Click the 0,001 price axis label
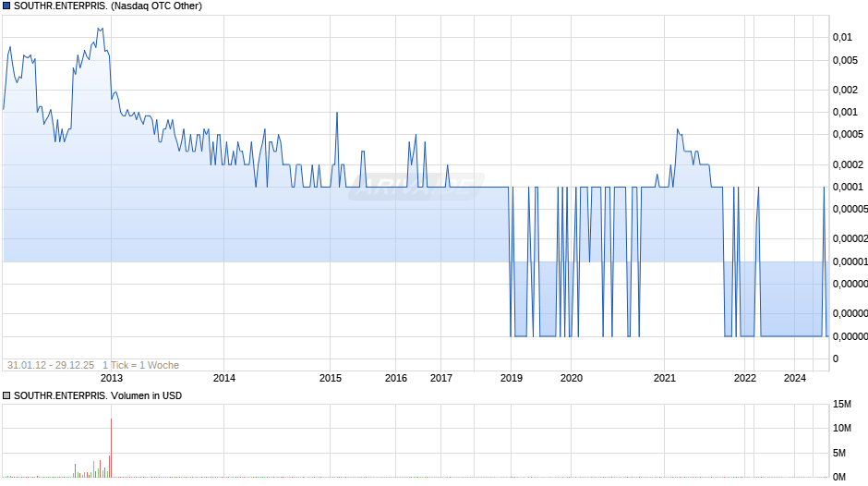The width and height of the screenshot is (868, 486). pyautogui.click(x=845, y=112)
